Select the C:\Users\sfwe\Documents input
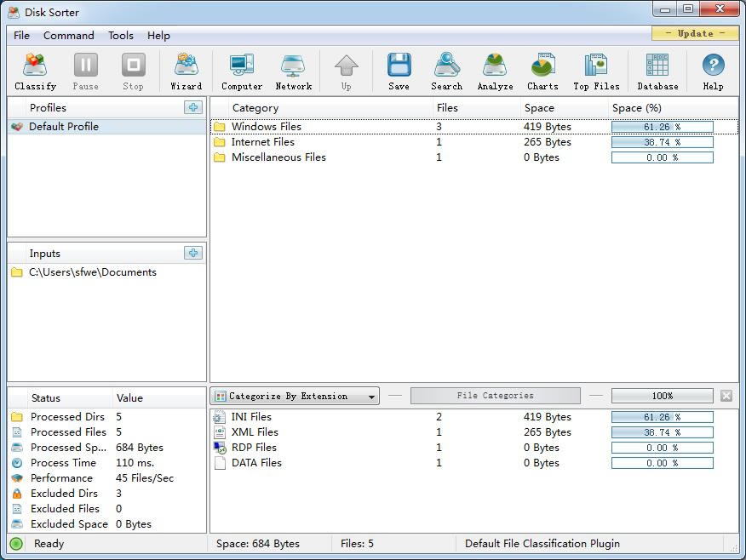This screenshot has height=560, width=746. point(107,272)
